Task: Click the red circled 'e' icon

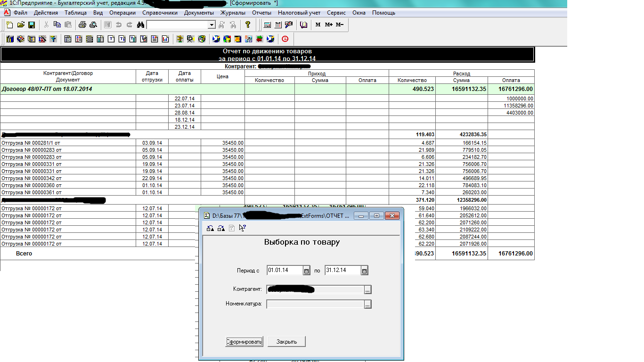Action: [x=285, y=39]
